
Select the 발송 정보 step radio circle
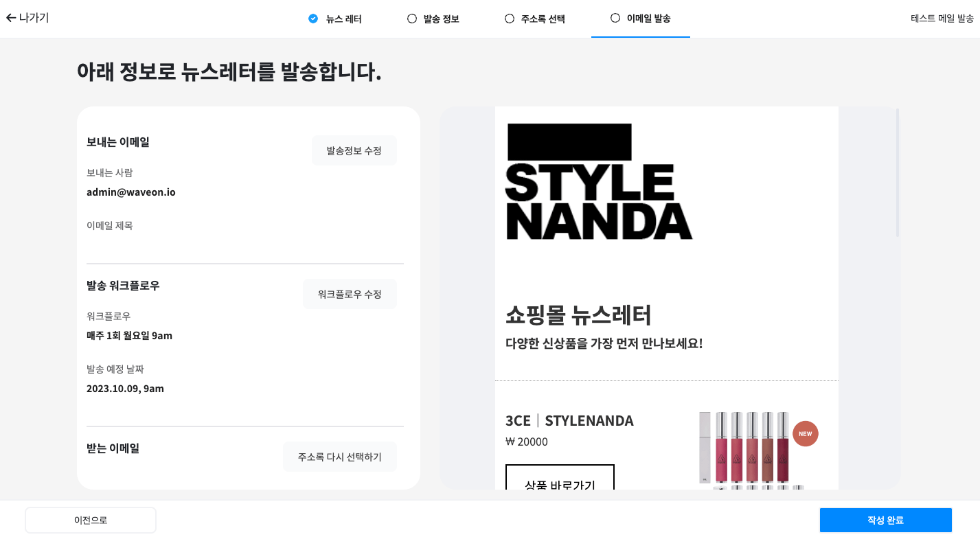click(x=411, y=19)
